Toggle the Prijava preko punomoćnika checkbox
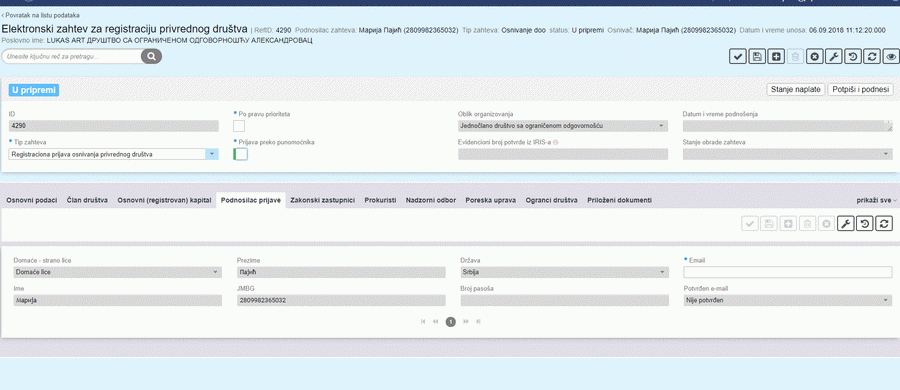The height and width of the screenshot is (390, 900). [240, 154]
